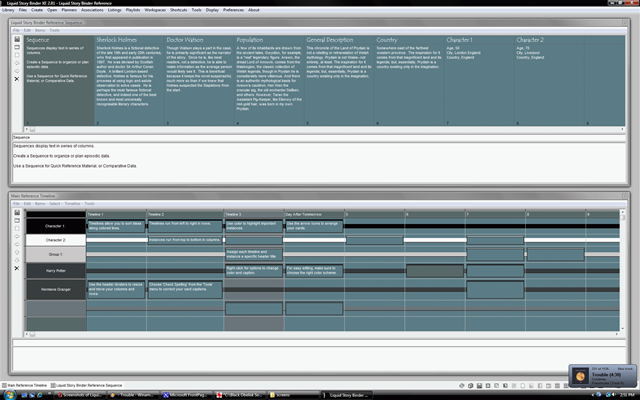Switch to Liquid Story Binder Reference Sequence tab
Screen dimensions: 640x400
click(86, 385)
